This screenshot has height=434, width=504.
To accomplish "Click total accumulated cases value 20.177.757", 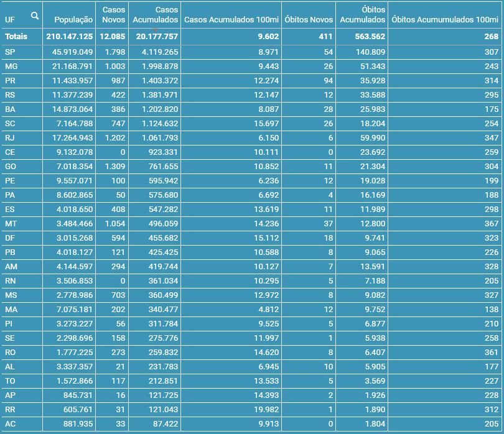I will 156,37.
